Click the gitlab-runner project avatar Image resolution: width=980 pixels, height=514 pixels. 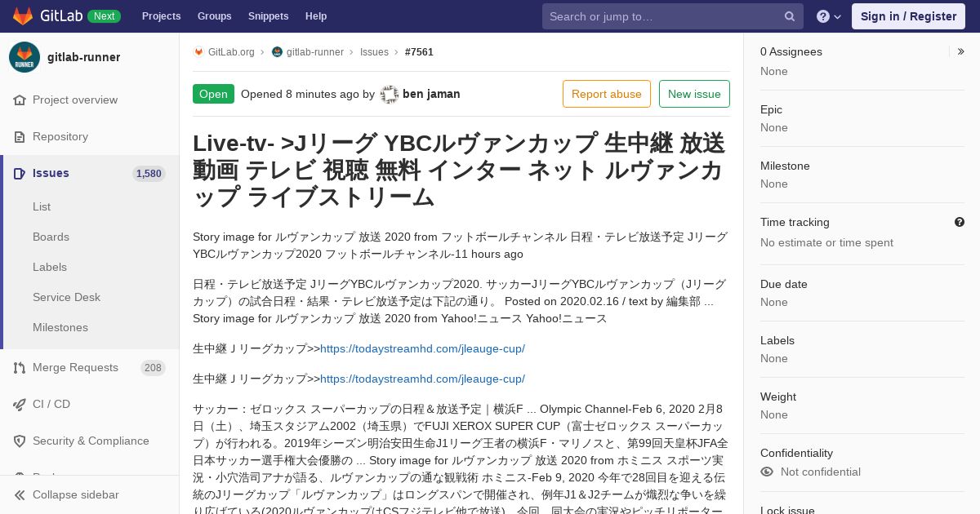[x=24, y=57]
